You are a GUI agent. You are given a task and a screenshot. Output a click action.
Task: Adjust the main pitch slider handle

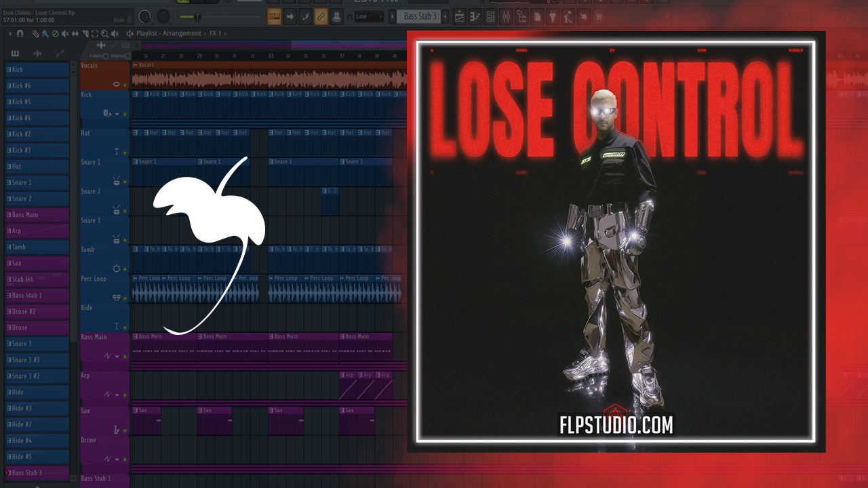197,16
